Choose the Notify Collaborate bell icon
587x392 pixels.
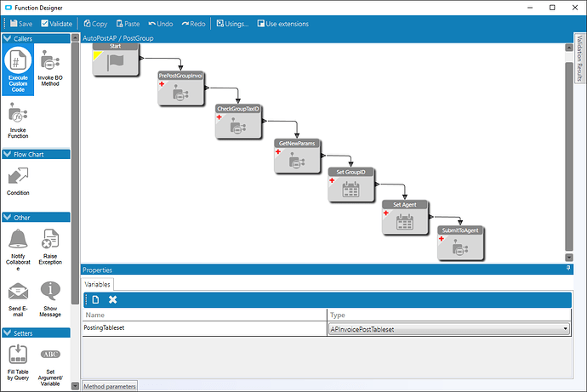point(18,239)
